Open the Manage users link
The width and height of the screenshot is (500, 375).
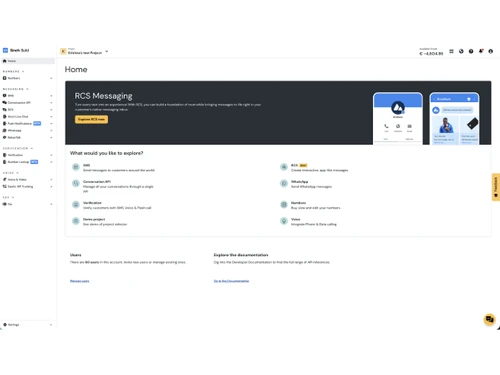click(x=80, y=281)
